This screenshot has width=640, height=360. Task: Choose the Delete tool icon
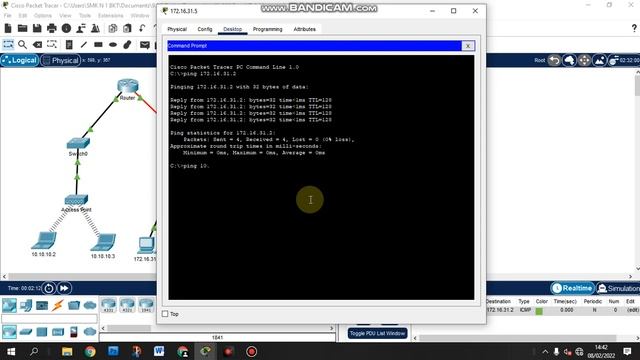[x=37, y=44]
